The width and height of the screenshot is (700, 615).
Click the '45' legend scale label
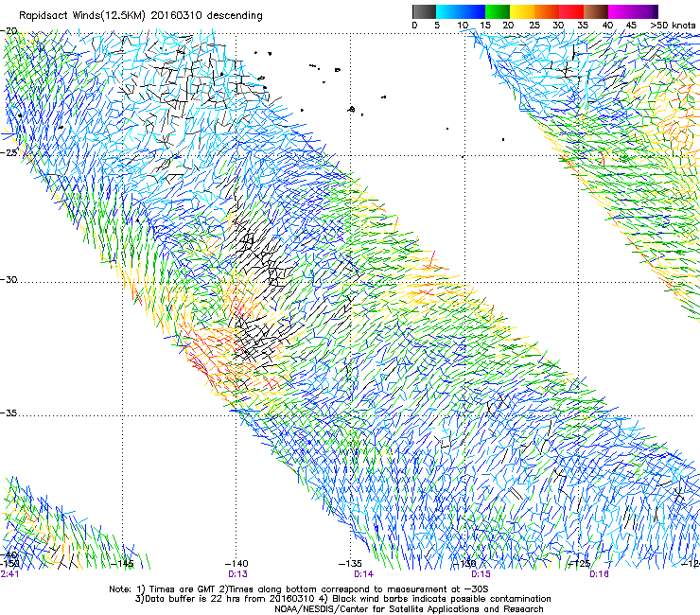[x=631, y=26]
